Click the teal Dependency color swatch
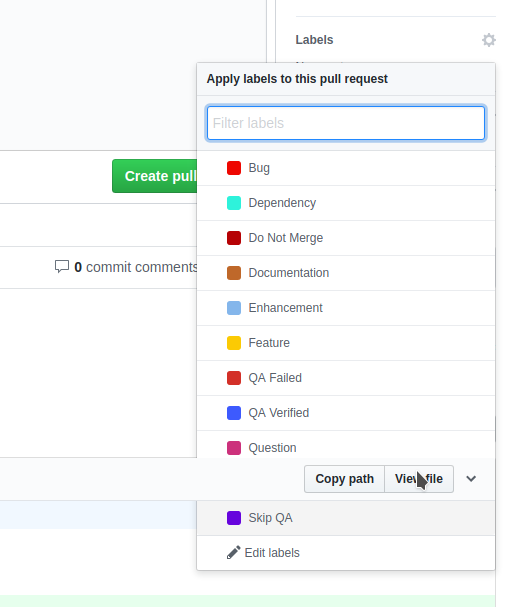The height and width of the screenshot is (607, 520). click(234, 203)
